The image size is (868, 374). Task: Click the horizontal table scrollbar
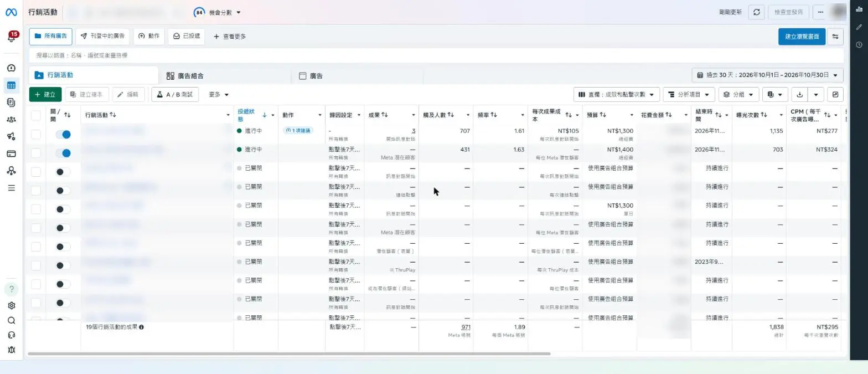tap(289, 353)
